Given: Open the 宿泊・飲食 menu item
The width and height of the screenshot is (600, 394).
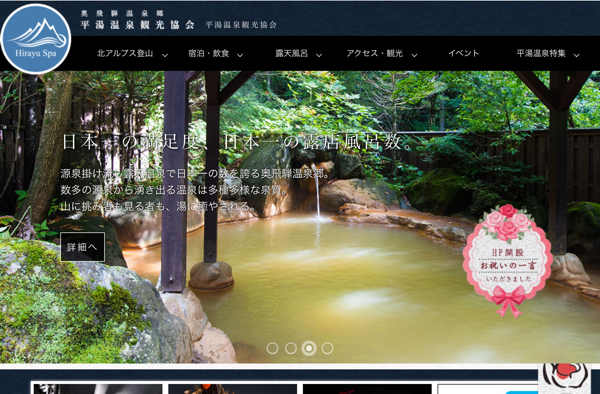Looking at the screenshot, I should (x=209, y=53).
